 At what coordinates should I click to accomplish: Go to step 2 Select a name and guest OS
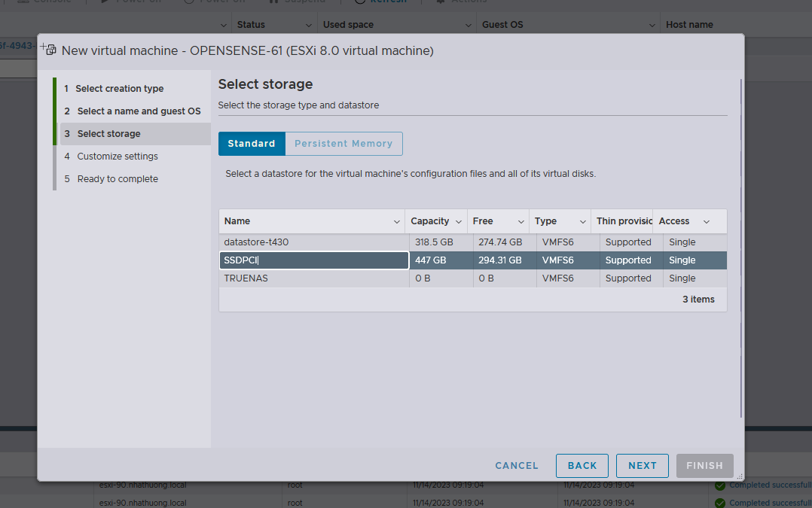pos(139,111)
